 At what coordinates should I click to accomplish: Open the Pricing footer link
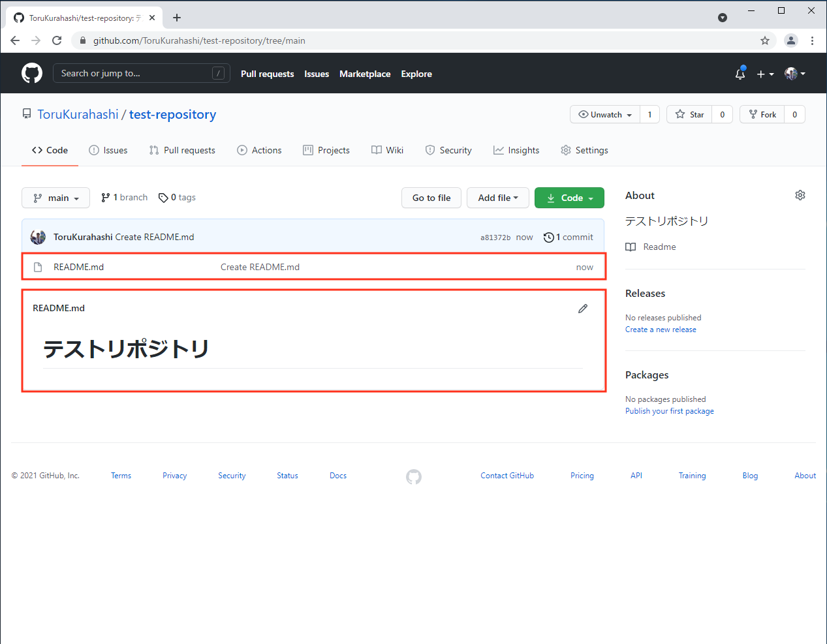(582, 476)
